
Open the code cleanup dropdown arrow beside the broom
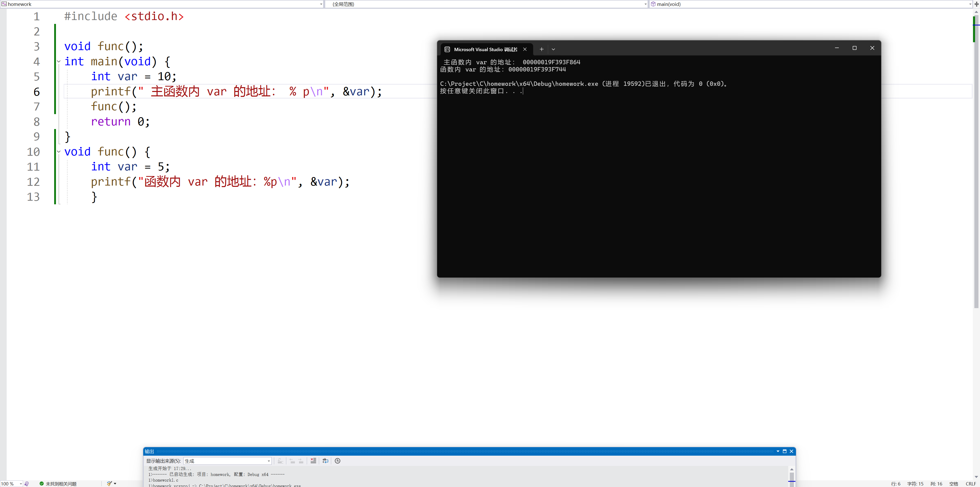pos(115,484)
